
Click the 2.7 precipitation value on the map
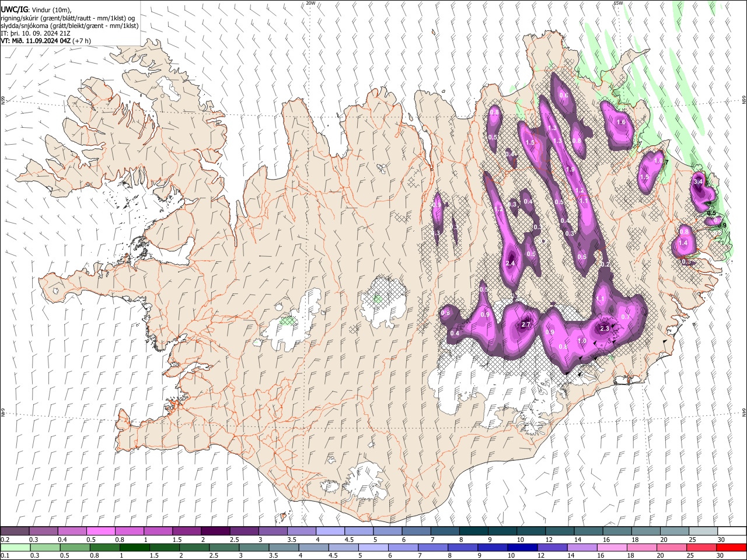point(526,324)
